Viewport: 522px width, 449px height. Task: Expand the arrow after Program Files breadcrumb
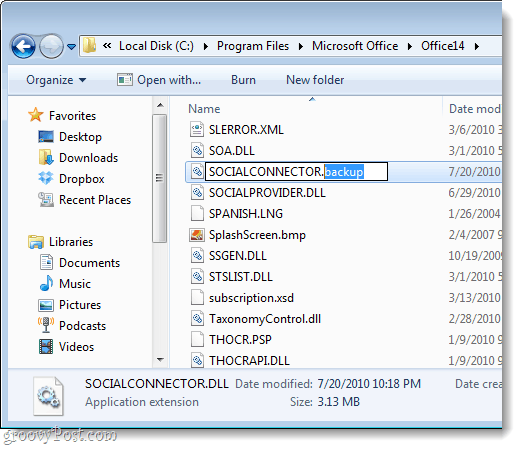(301, 46)
